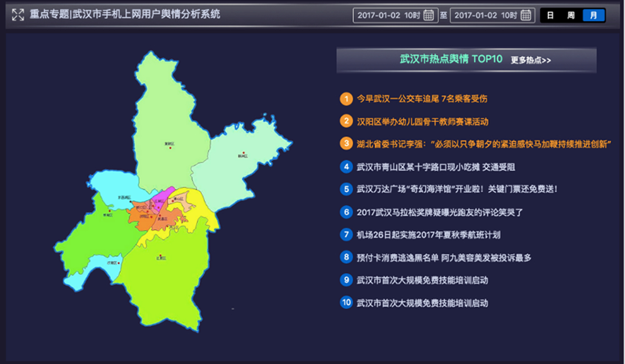Click the blue number 10 badge
Viewport: 625px width, 364px height.
click(346, 303)
